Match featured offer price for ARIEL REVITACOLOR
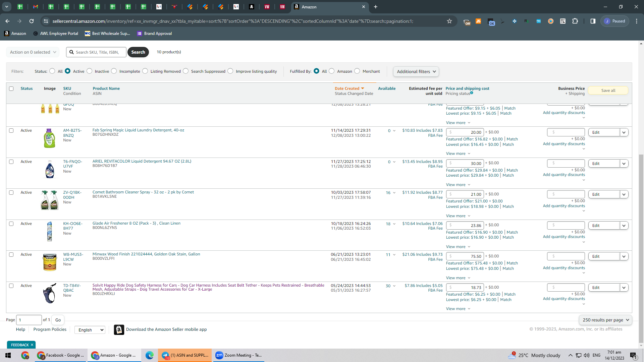Screen dimensions: 644x362 512,170
